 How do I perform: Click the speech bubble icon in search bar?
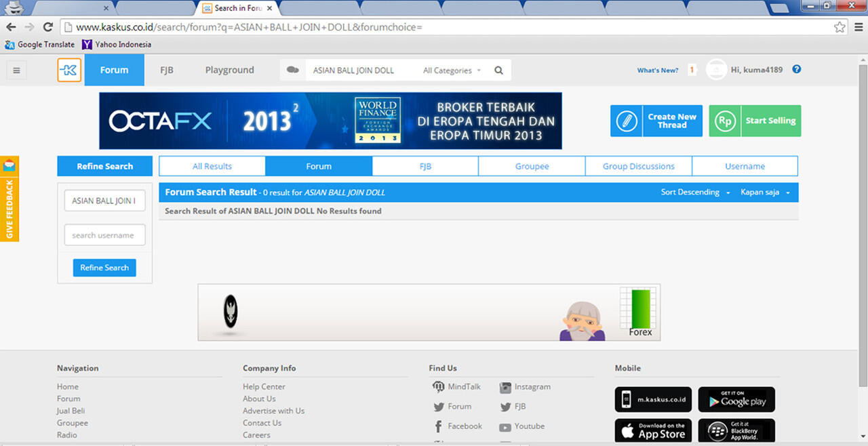[x=293, y=70]
